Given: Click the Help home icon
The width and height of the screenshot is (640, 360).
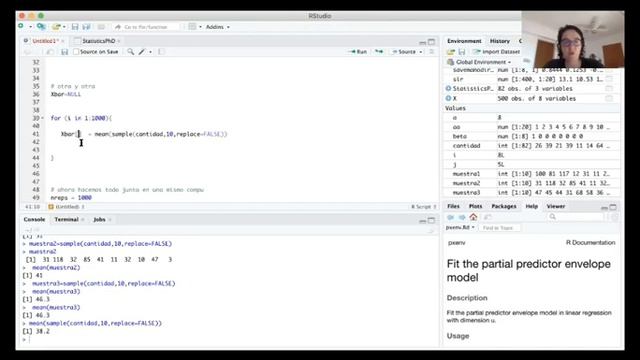Looking at the screenshot, I should tap(473, 217).
